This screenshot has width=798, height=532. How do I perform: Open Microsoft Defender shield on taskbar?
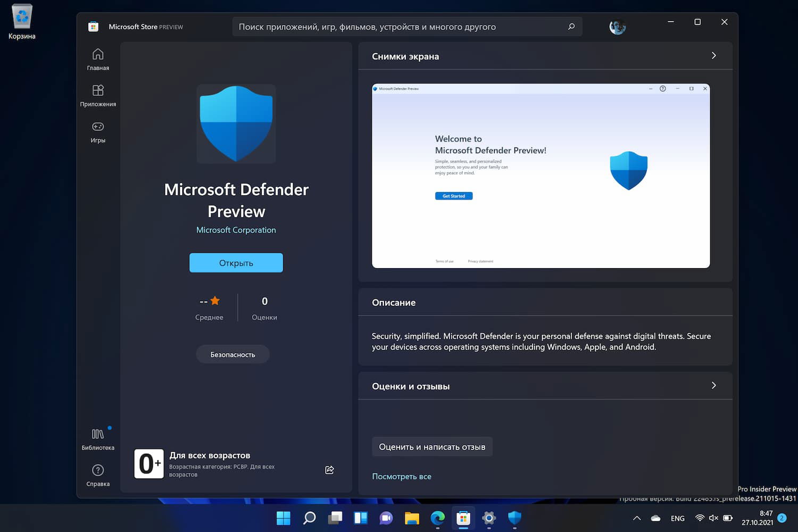point(514,518)
